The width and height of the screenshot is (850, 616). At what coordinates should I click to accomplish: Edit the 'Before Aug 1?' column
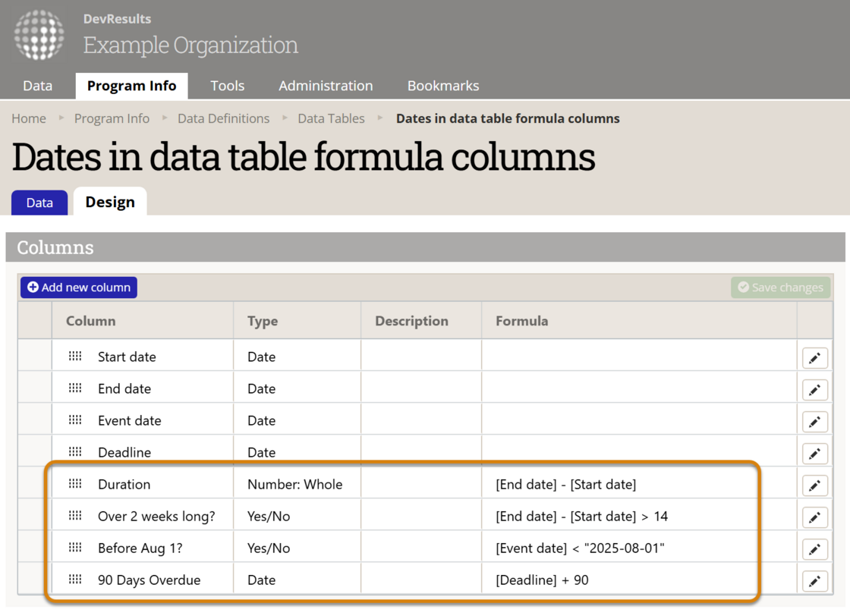pos(814,548)
